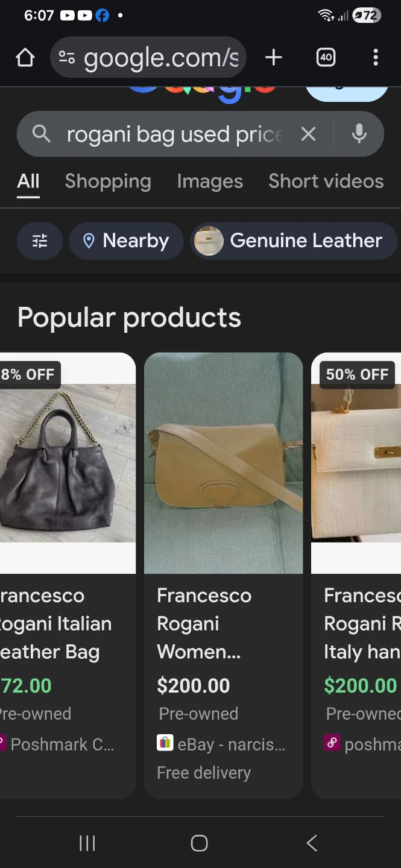Viewport: 401px width, 868px height.
Task: Switch to Short videos tab
Action: pos(326,181)
